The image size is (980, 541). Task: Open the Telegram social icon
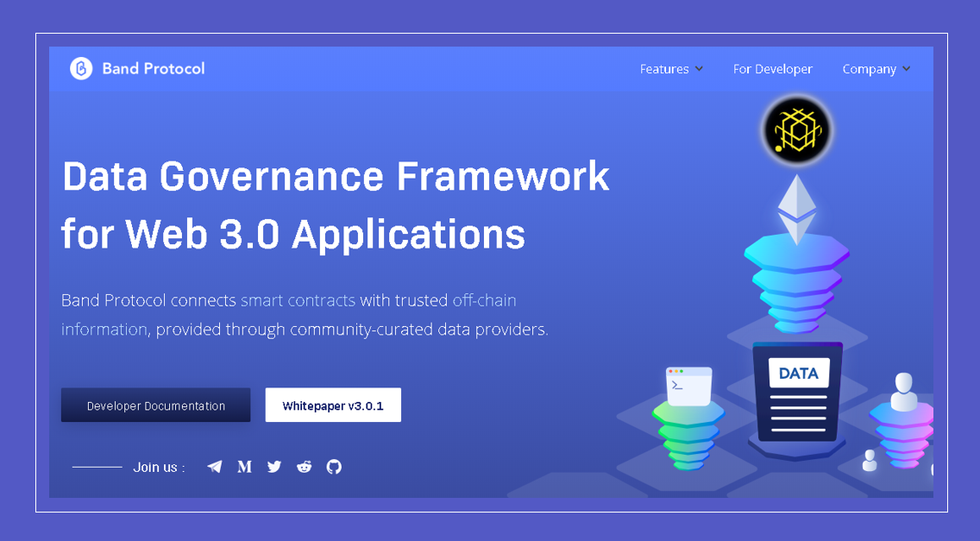214,467
